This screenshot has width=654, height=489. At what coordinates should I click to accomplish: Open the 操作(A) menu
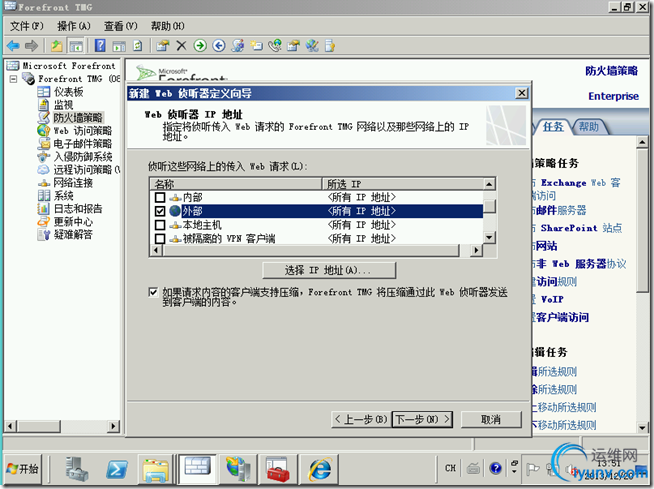74,26
